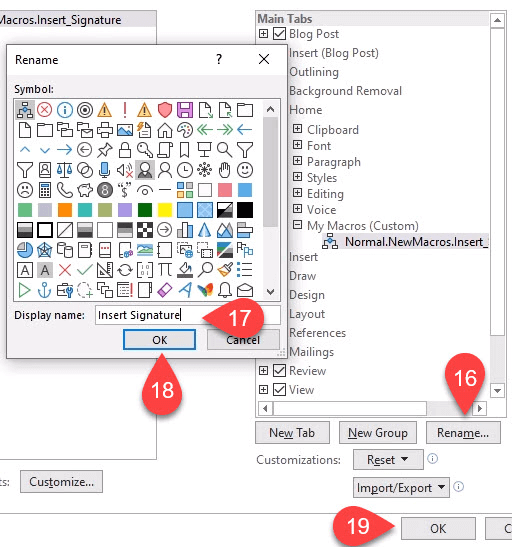Screen dimensions: 512x547
Task: Select the blue anchor symbol
Action: (x=45, y=290)
